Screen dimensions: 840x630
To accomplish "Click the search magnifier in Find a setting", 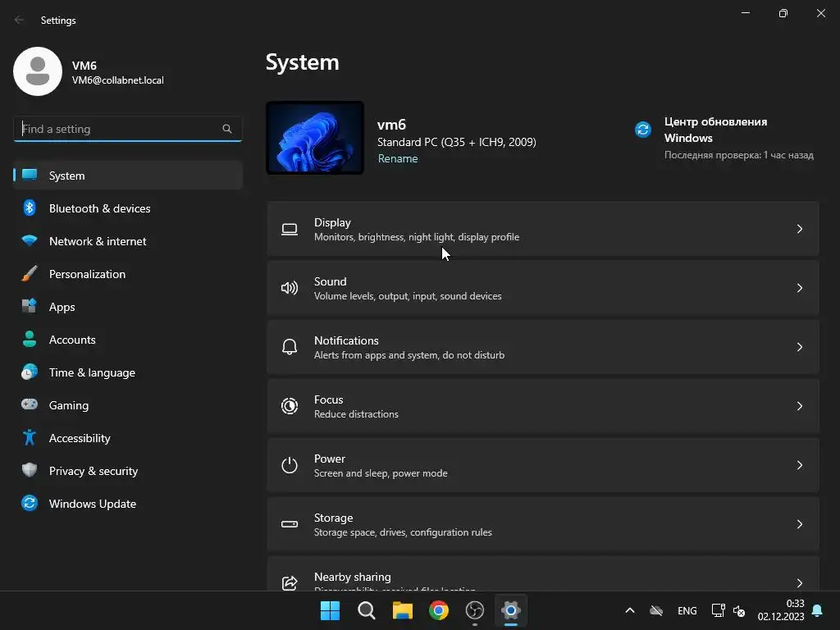I will pyautogui.click(x=227, y=129).
